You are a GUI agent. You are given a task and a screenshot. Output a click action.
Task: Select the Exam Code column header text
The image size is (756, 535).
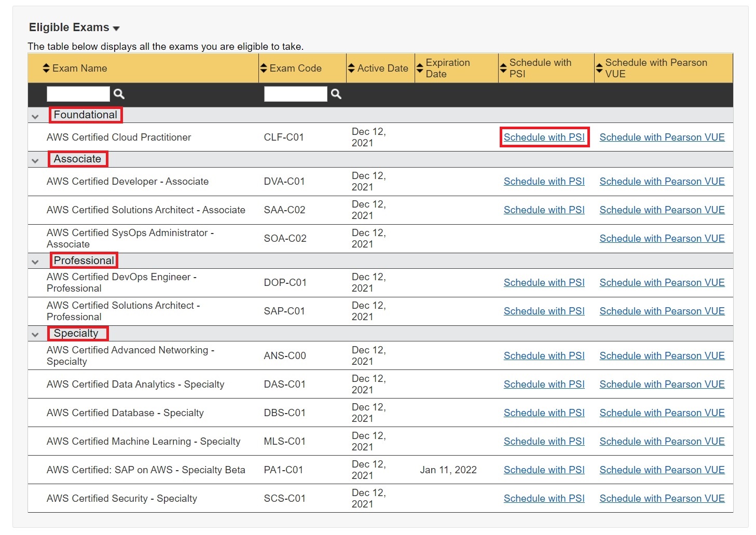coord(296,68)
